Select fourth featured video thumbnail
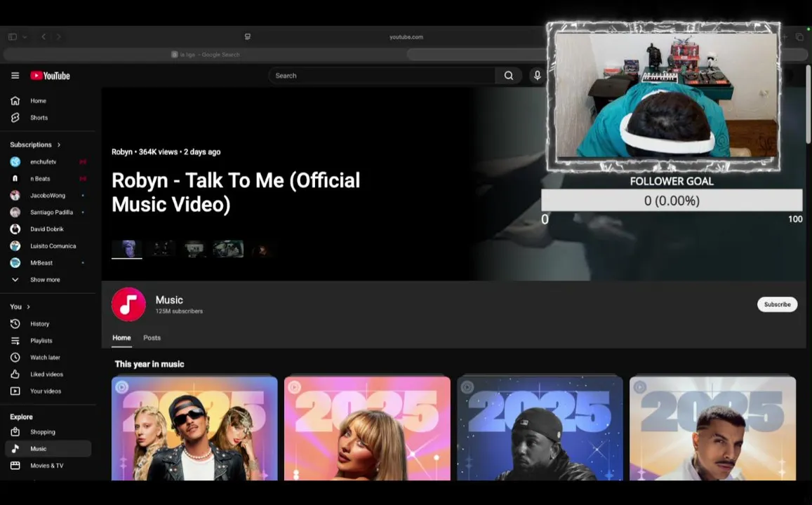 pos(228,249)
